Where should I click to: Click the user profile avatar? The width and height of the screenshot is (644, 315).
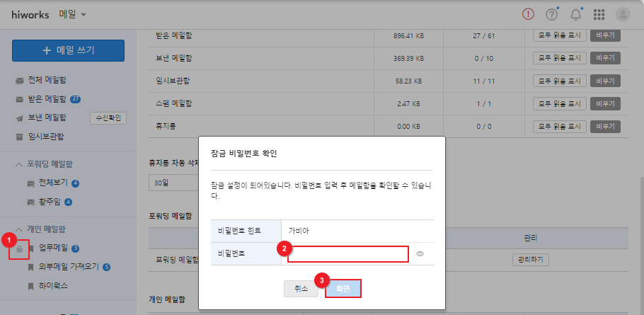[623, 14]
